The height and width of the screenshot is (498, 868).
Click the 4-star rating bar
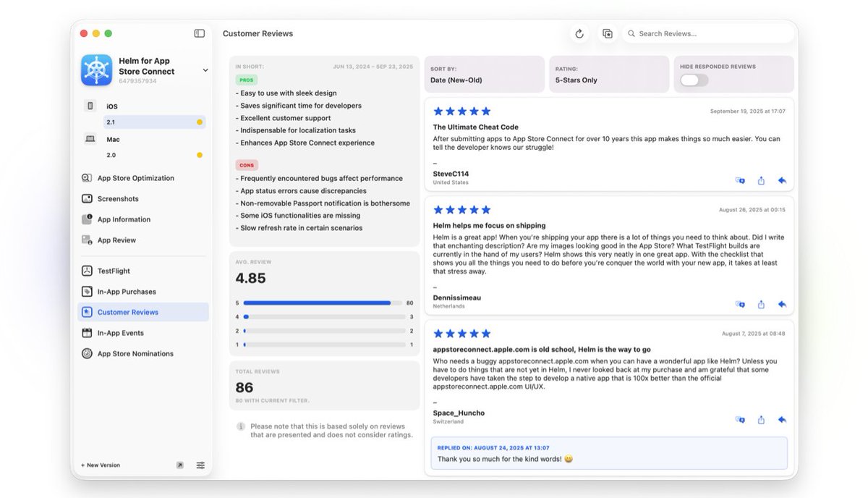coord(324,317)
